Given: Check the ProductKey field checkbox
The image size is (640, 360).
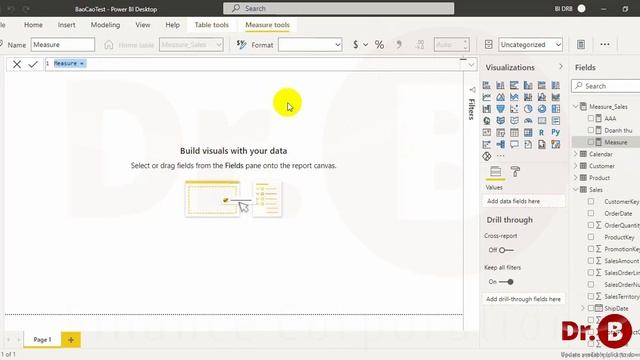Looking at the screenshot, I should click(591, 237).
